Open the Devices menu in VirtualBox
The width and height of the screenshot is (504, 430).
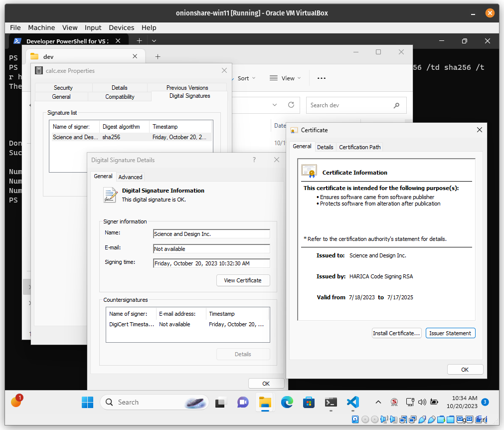121,27
